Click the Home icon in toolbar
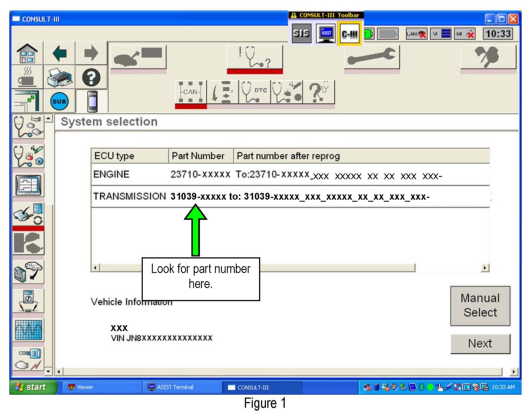 click(27, 53)
